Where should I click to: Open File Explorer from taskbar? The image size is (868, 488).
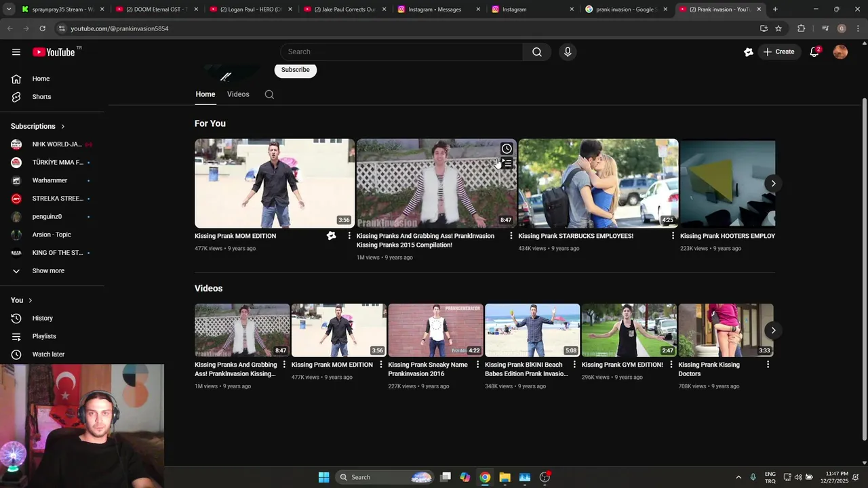505,477
